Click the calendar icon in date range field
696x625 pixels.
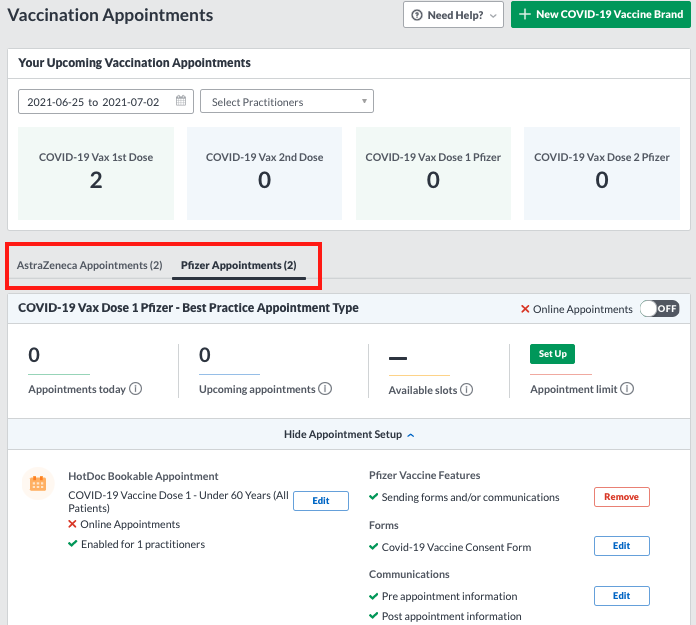coord(181,101)
